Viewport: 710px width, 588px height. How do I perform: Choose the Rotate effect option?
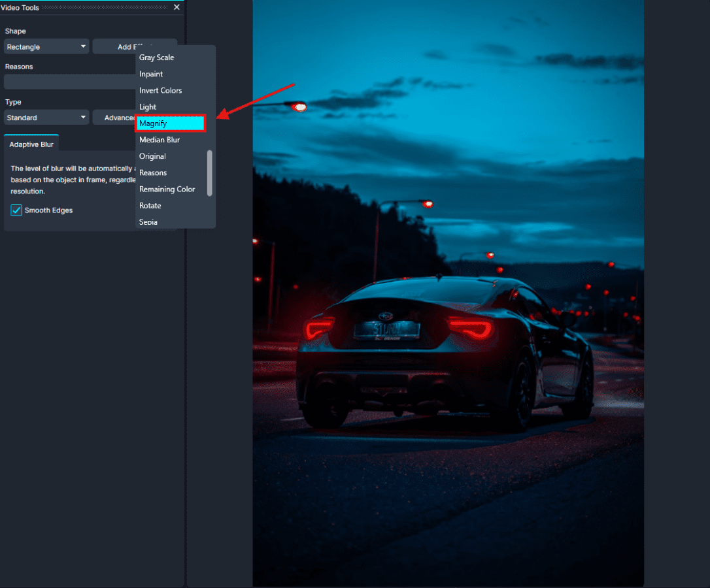150,205
